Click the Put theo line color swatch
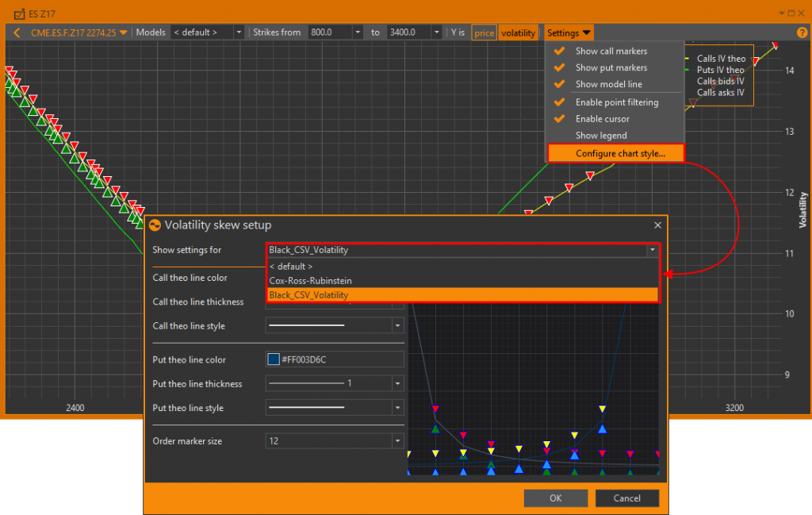The width and height of the screenshot is (812, 515). [x=274, y=359]
